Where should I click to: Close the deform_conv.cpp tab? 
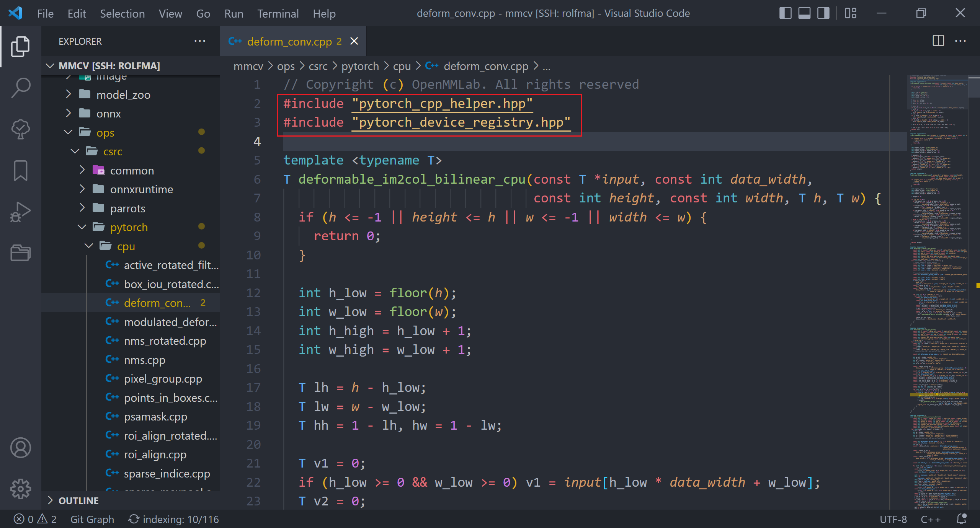tap(354, 41)
